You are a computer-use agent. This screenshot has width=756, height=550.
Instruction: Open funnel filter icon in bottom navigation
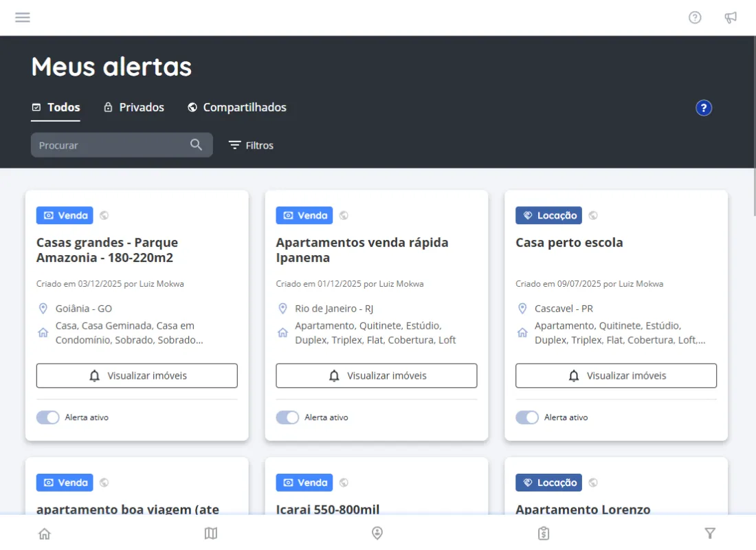(x=710, y=533)
